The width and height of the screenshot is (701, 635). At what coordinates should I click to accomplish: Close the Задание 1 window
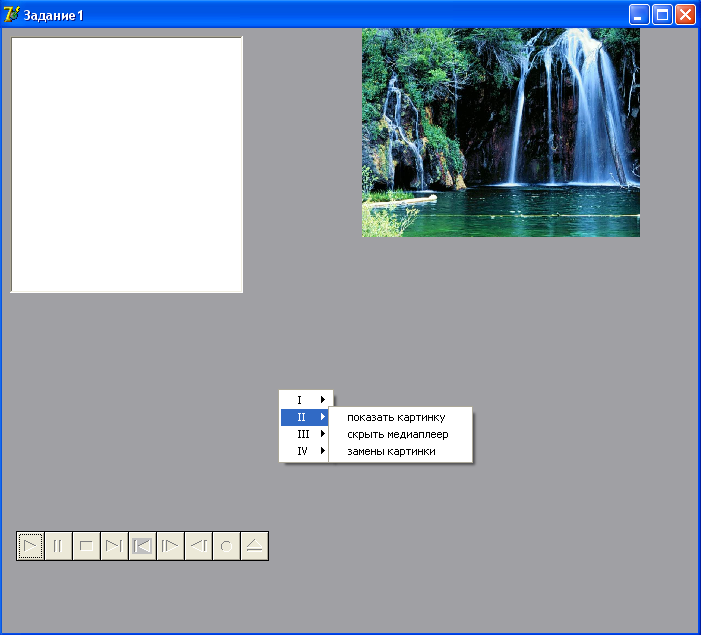click(685, 15)
